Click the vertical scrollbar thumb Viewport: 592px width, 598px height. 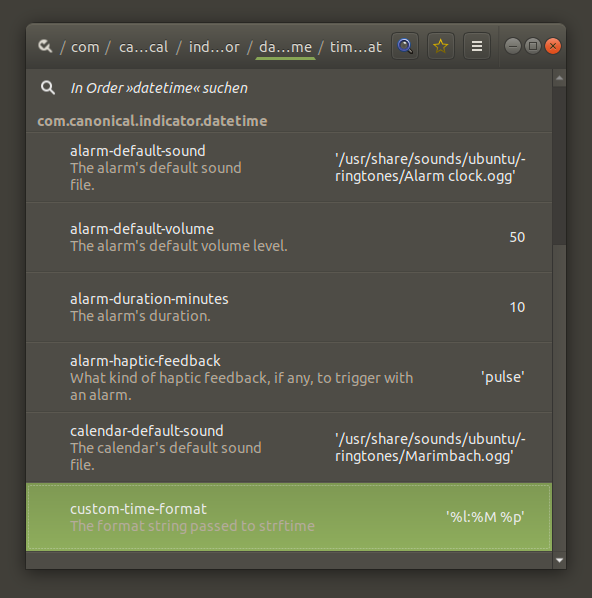559,166
